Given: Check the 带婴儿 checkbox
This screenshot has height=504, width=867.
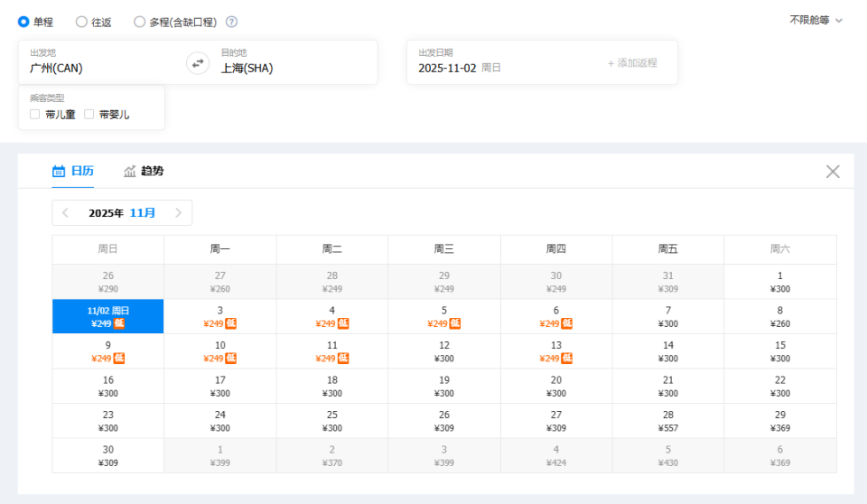Looking at the screenshot, I should [89, 115].
